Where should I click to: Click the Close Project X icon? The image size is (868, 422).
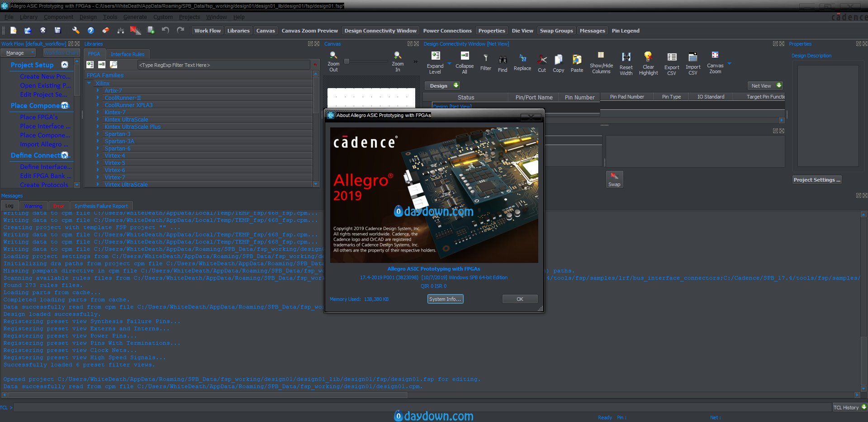point(43,30)
